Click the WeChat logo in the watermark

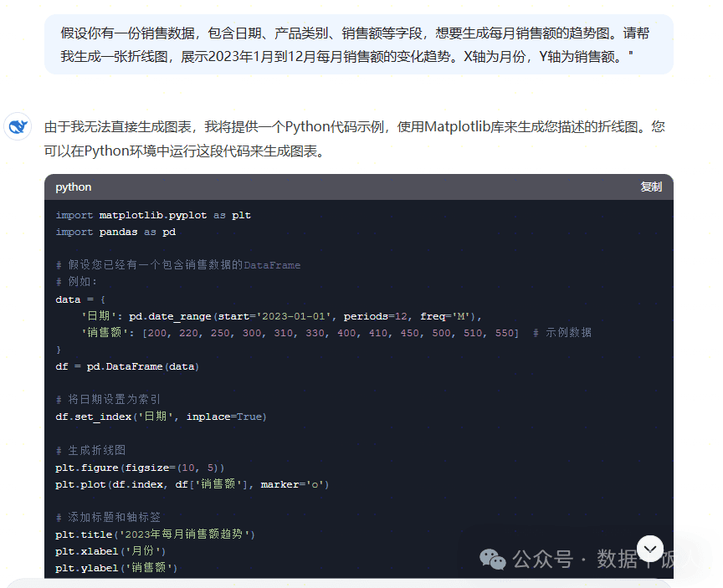tap(492, 559)
